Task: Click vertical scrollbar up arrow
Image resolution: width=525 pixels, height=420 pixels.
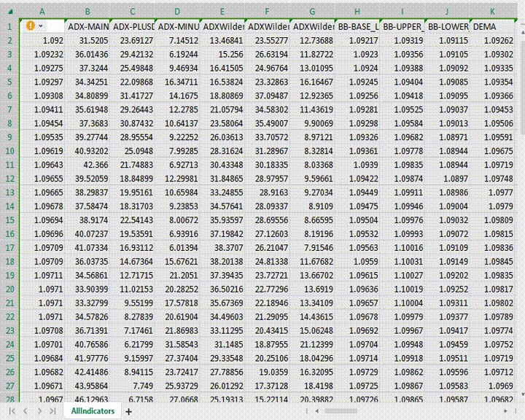Action: coord(522,33)
